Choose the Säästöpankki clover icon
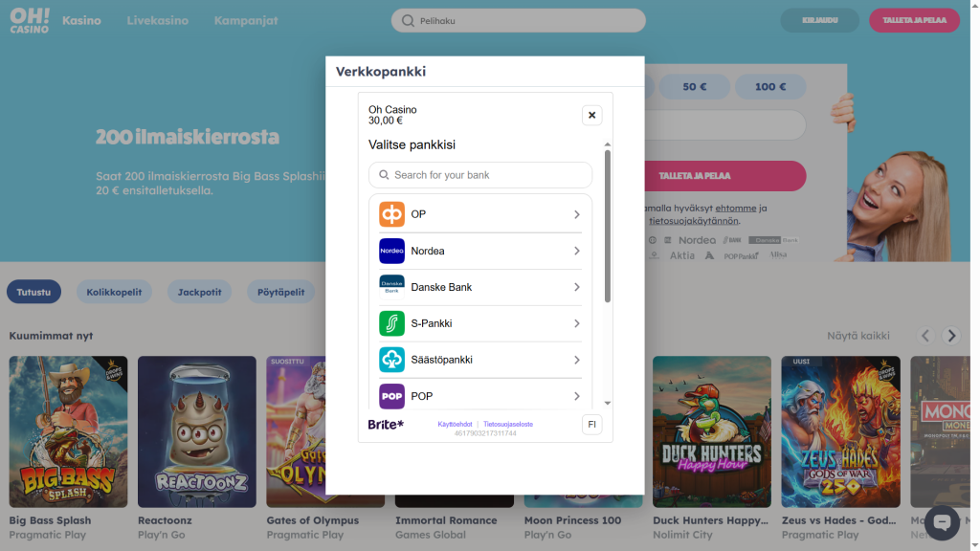 point(391,360)
